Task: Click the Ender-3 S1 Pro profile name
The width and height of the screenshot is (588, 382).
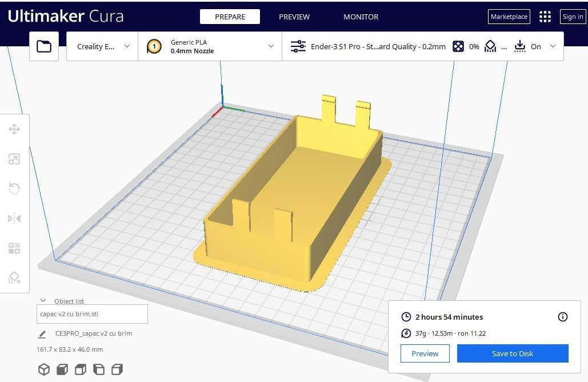Action: point(378,46)
